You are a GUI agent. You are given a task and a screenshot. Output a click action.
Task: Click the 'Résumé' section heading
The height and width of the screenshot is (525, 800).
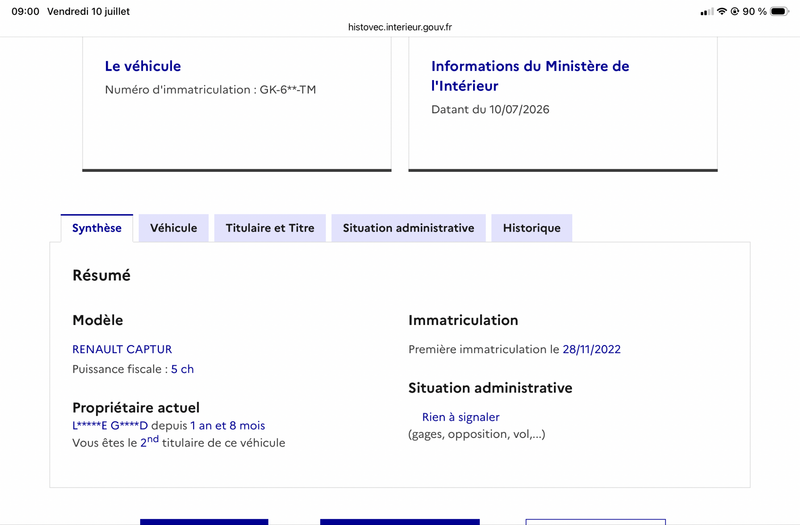(x=102, y=276)
